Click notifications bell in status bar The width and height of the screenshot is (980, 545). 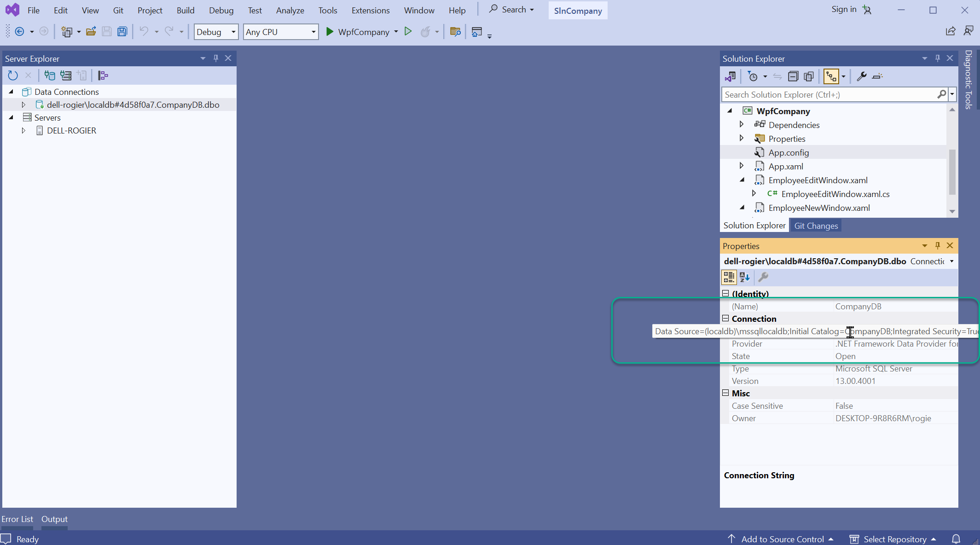[956, 539]
